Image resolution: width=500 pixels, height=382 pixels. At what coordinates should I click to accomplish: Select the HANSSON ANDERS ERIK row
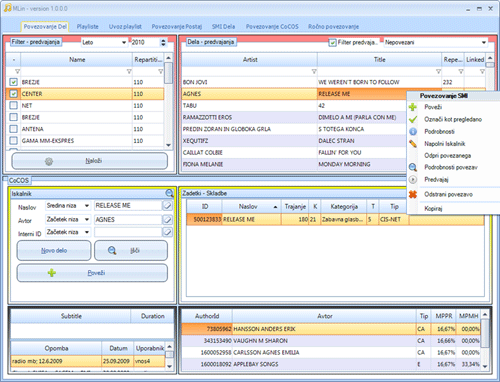click(x=331, y=329)
